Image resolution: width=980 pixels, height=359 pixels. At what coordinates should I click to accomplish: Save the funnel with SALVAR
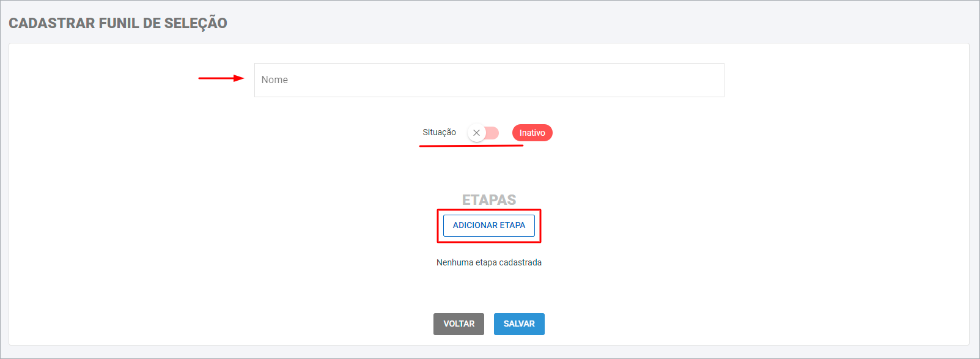[x=519, y=324]
